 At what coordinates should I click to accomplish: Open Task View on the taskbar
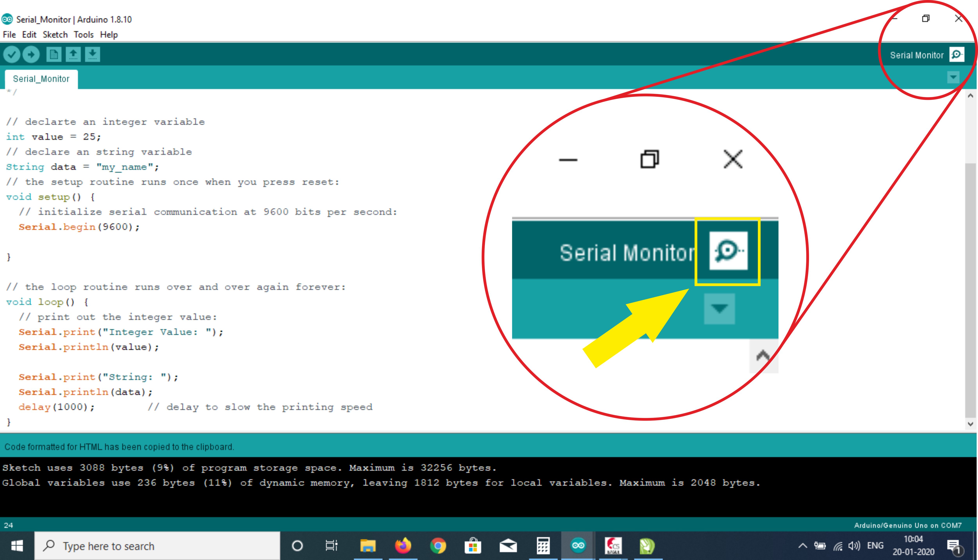331,546
